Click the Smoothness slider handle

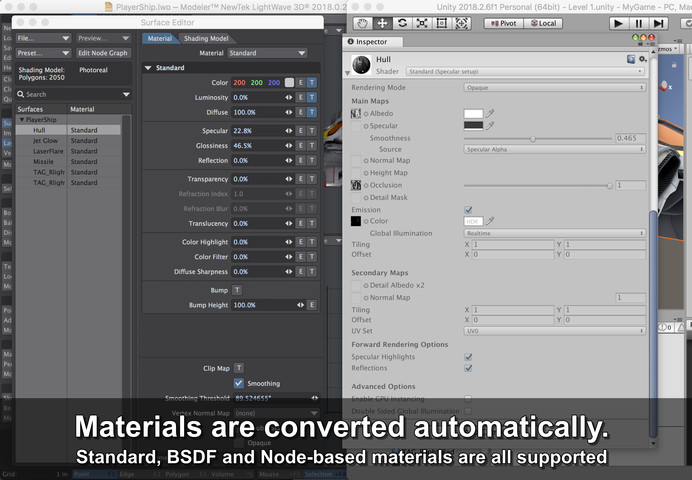click(533, 139)
